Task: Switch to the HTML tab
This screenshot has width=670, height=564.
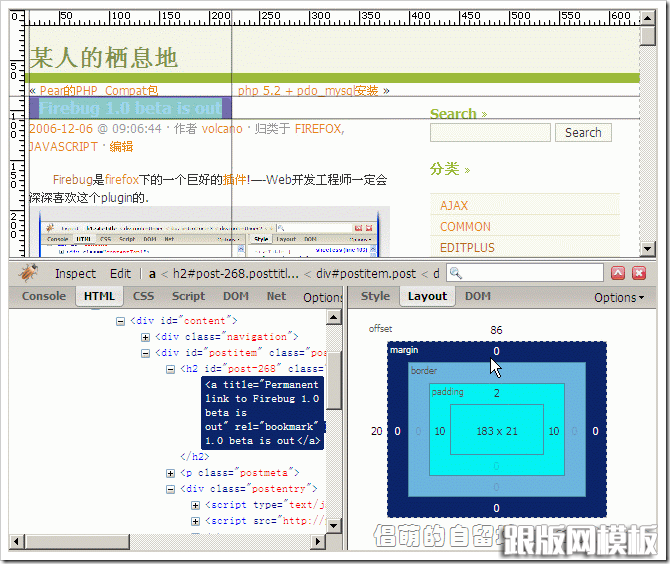Action: point(99,296)
